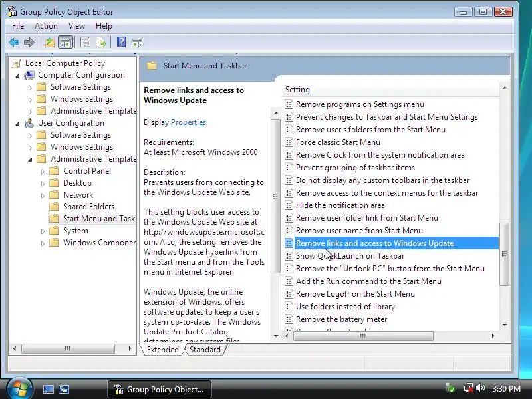This screenshot has width=532, height=399.
Task: Click User Configuration icon in tree
Action: 29,123
